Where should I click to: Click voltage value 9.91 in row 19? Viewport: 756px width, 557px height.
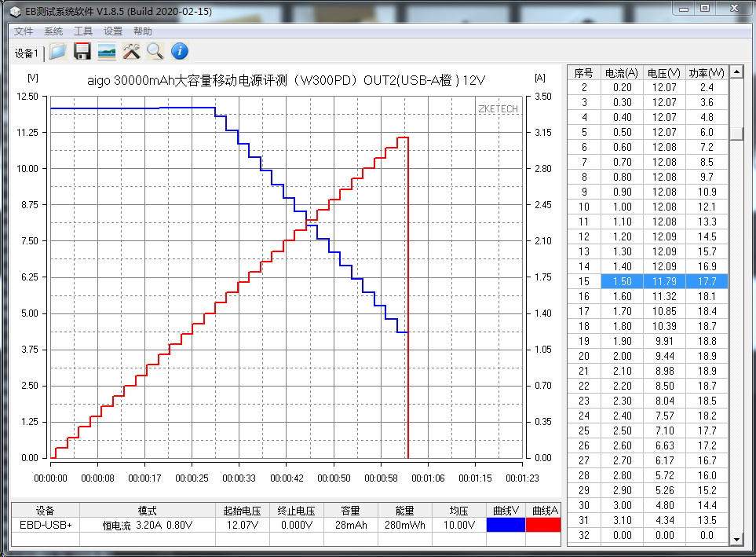point(664,341)
